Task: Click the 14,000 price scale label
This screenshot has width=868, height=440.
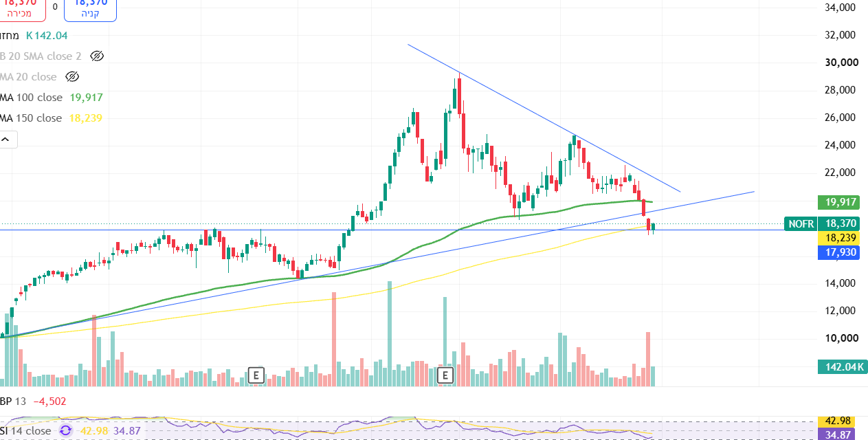Action: (x=840, y=283)
